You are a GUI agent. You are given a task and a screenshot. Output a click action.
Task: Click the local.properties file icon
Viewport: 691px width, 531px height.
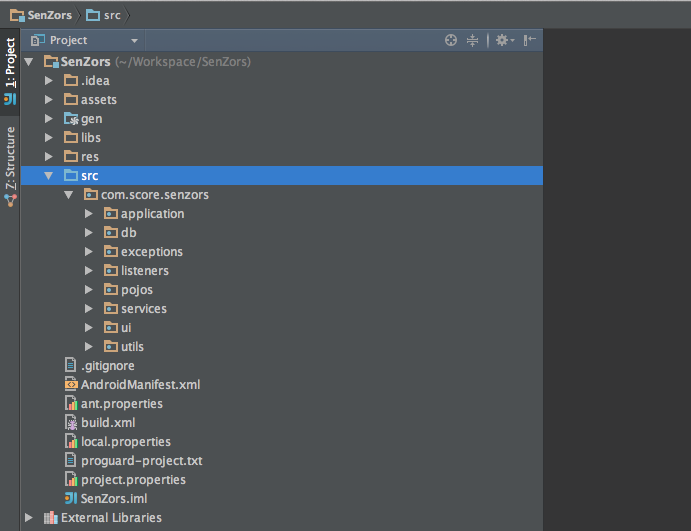(x=71, y=442)
